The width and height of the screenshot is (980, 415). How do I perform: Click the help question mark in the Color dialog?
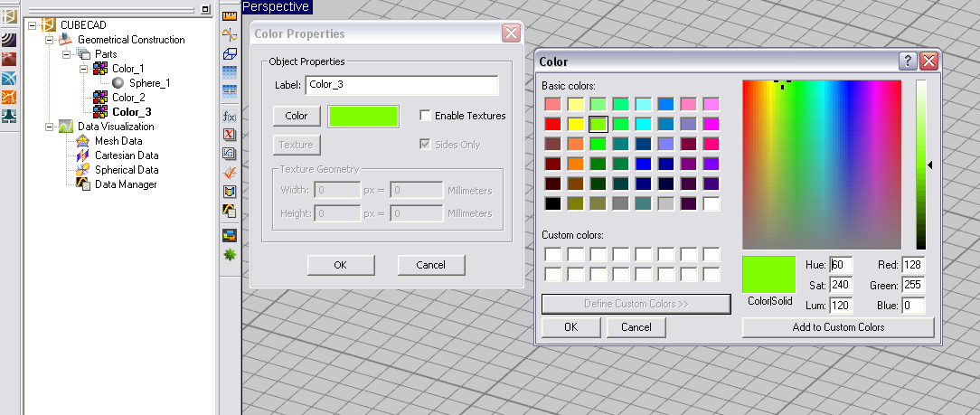(x=908, y=61)
